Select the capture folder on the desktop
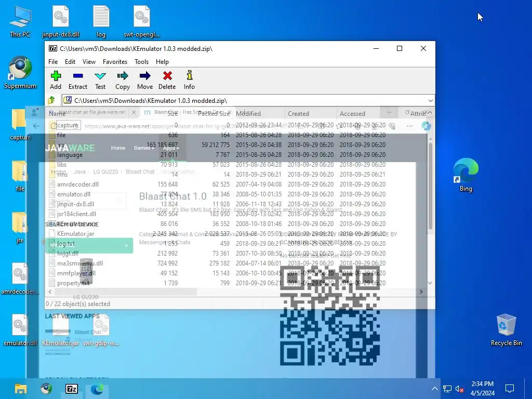This screenshot has width=532, height=399. pos(20,125)
